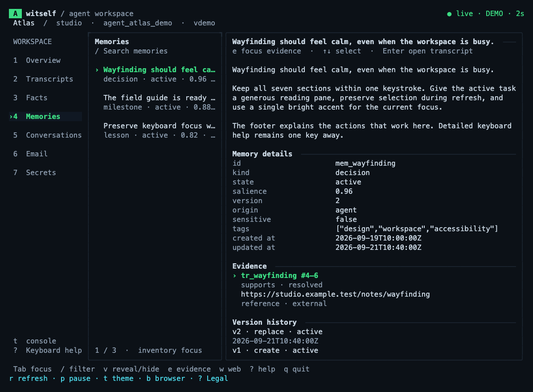Click the DEMO status label
This screenshot has height=392, width=533.
[x=494, y=14]
